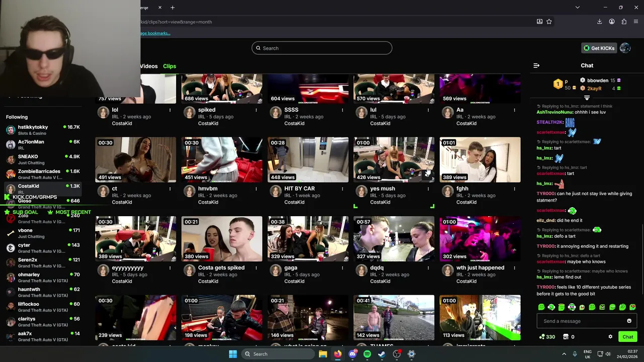Open the three-dot menu for clip 'yes mush'

point(428,189)
